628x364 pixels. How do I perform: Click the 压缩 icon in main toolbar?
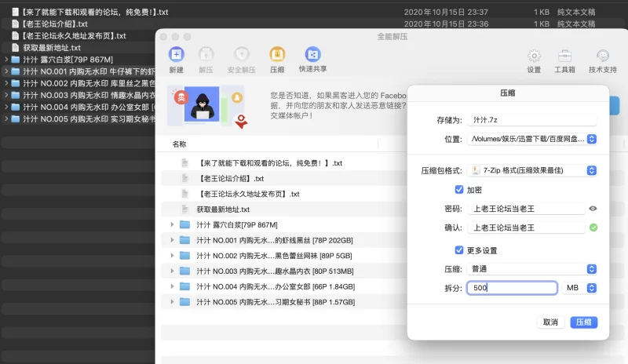[277, 56]
